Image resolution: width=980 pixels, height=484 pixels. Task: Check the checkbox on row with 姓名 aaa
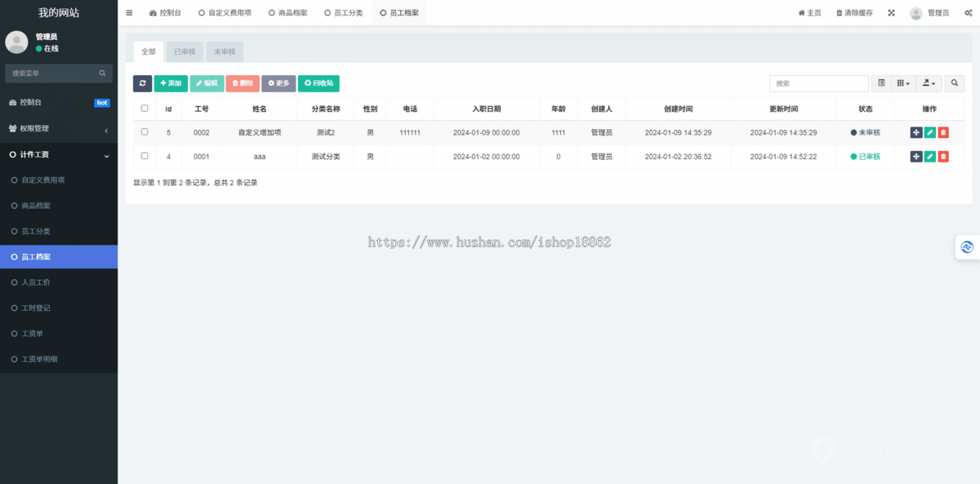[x=145, y=156]
